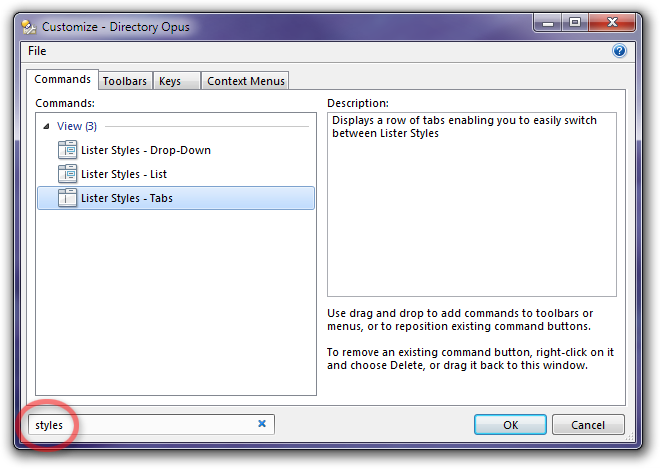Image resolution: width=660 pixels, height=469 pixels.
Task: Select the Lister Styles - Tabs row
Action: coord(176,198)
